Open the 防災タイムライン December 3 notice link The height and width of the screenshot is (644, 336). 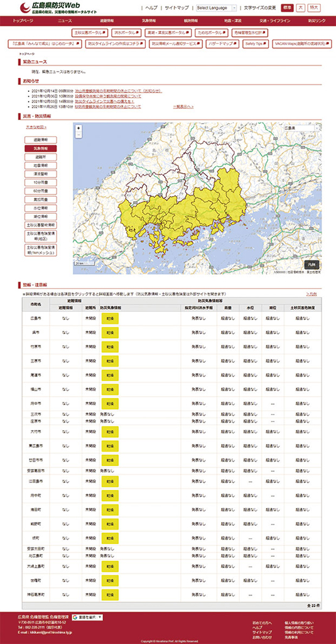(105, 101)
